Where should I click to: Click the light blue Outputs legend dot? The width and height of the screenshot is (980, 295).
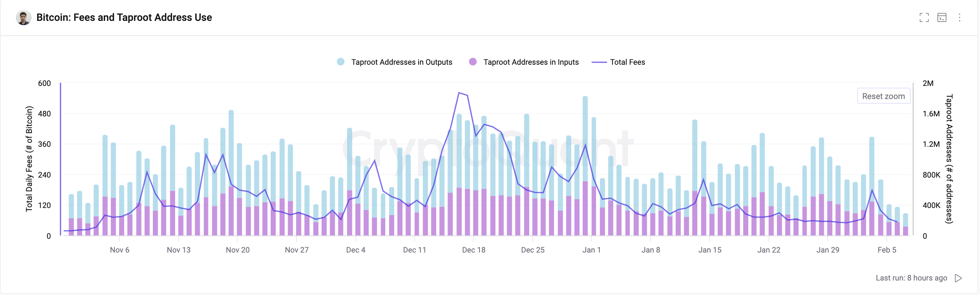pyautogui.click(x=341, y=62)
